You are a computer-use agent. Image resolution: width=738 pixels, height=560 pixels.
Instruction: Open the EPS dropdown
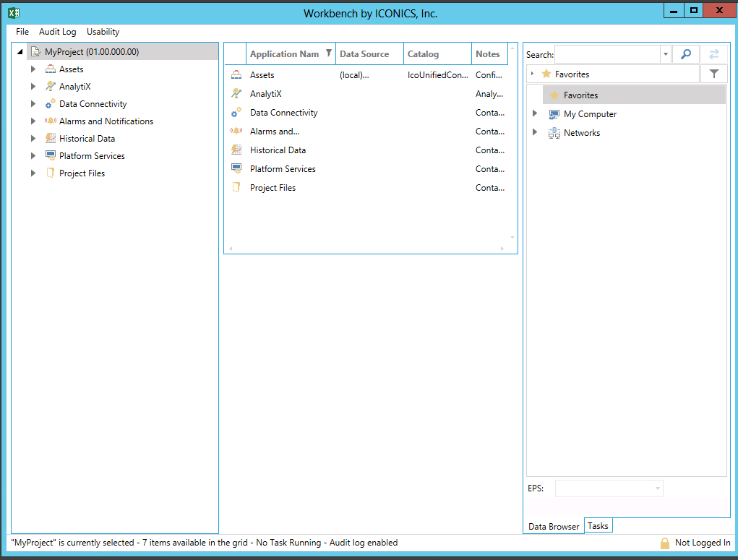coord(657,488)
